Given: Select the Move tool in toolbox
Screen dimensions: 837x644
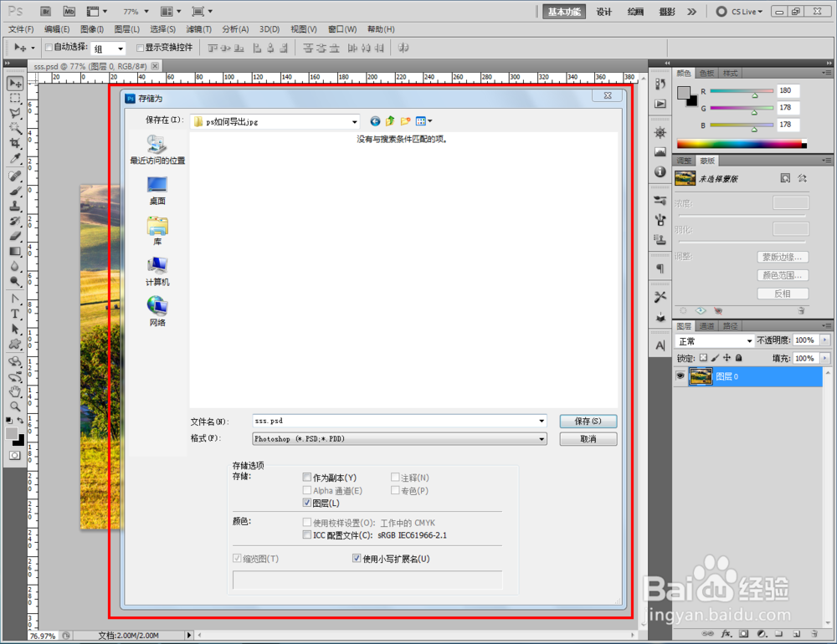Looking at the screenshot, I should pyautogui.click(x=15, y=84).
